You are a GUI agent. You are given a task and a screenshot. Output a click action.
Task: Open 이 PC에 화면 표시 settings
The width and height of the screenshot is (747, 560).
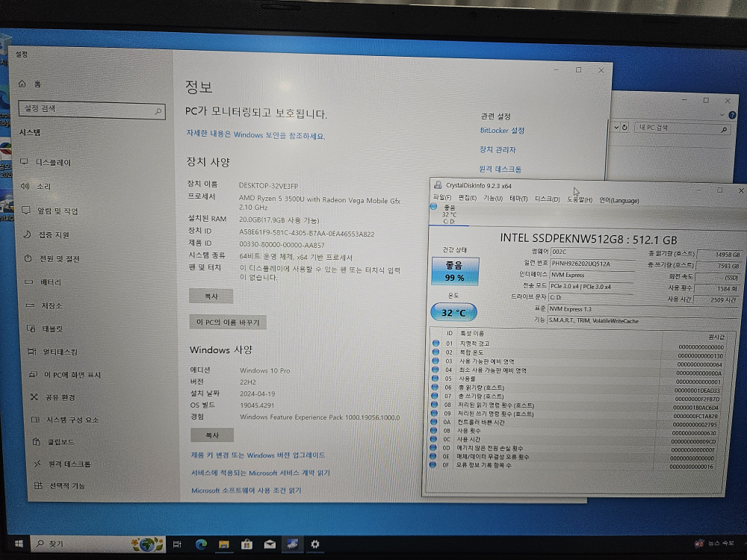click(x=65, y=375)
